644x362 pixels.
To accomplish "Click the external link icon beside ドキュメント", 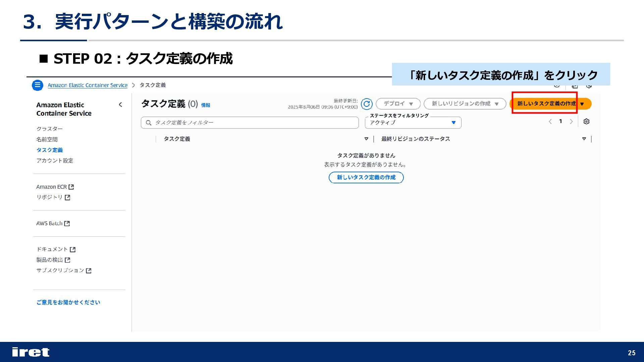I will point(73,249).
